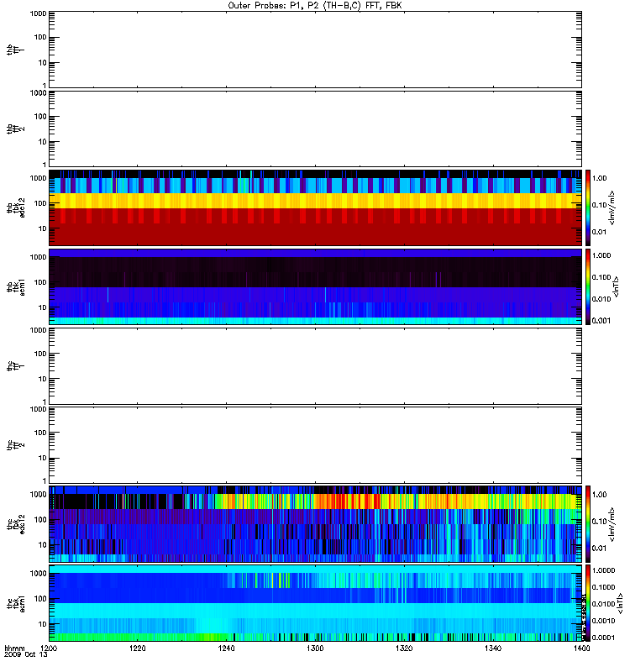Click the '1000' y-tick of thb fff 1 panel
Screen dimensions: 630x672
pos(38,13)
